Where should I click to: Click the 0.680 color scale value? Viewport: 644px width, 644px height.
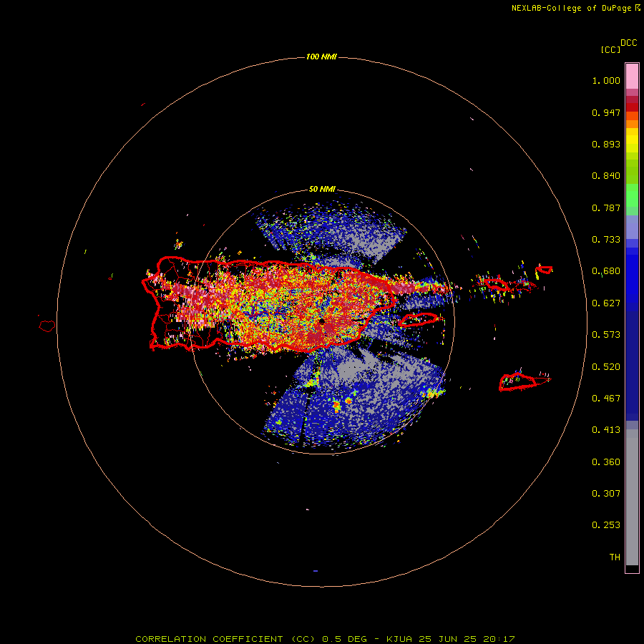pos(606,271)
